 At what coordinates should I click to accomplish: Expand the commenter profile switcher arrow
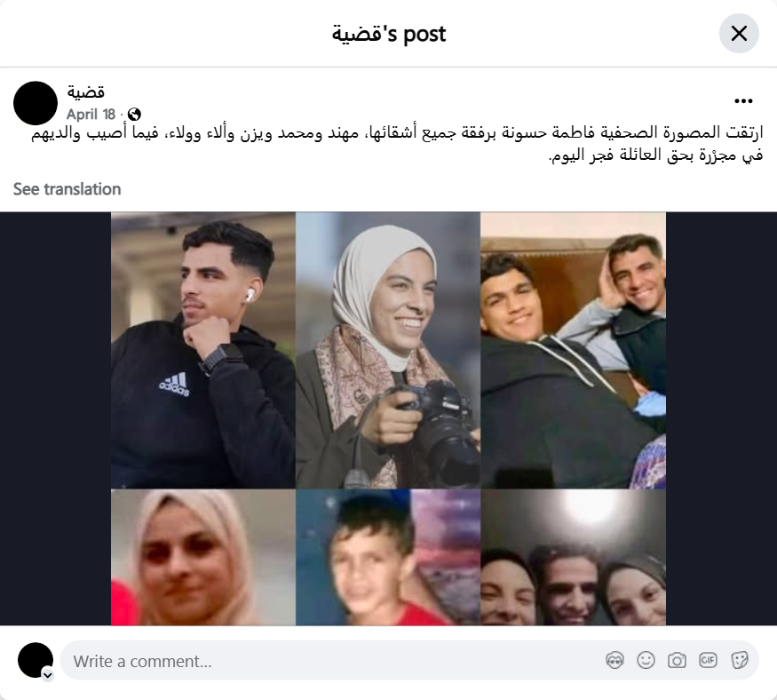pos(48,675)
